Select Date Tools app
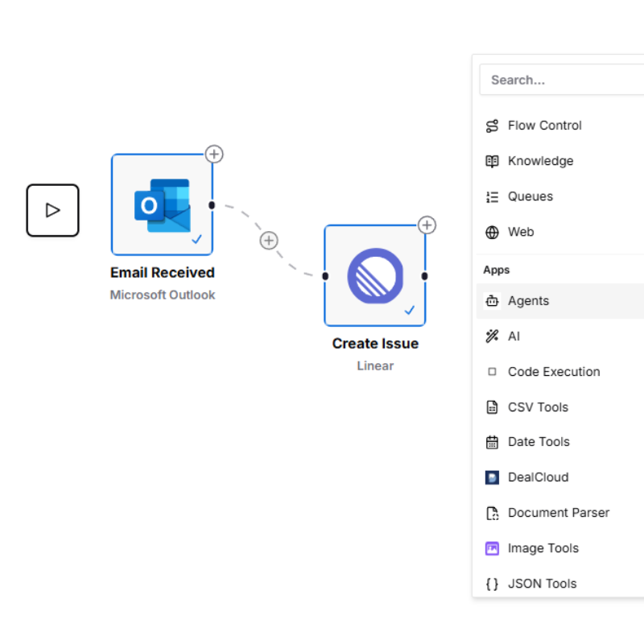Screen dimensions: 644x644 click(560, 442)
